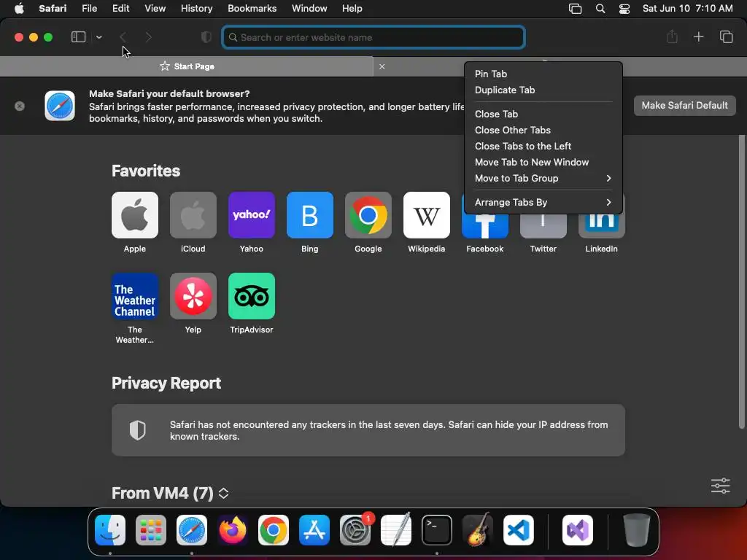Dismiss the default browser banner
The height and width of the screenshot is (560, 747).
click(x=20, y=106)
